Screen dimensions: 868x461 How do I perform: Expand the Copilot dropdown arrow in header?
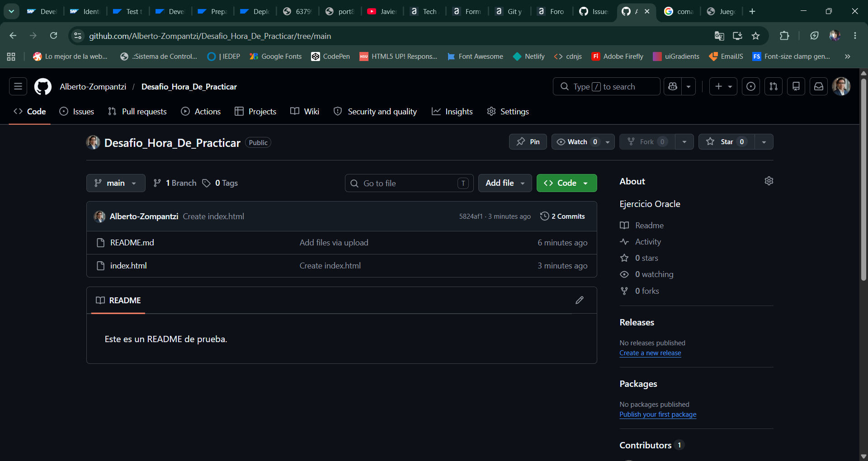[x=689, y=86]
